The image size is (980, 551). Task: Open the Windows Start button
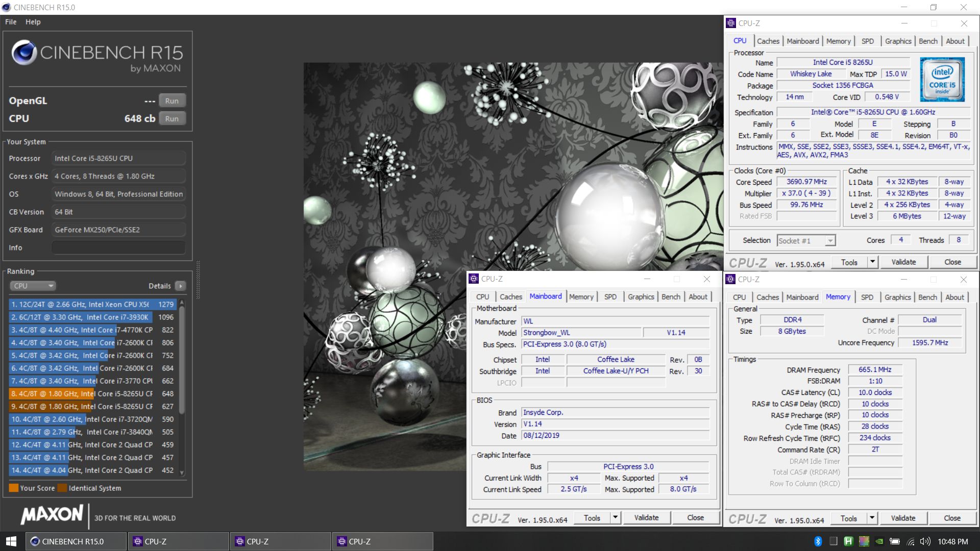tap(11, 541)
